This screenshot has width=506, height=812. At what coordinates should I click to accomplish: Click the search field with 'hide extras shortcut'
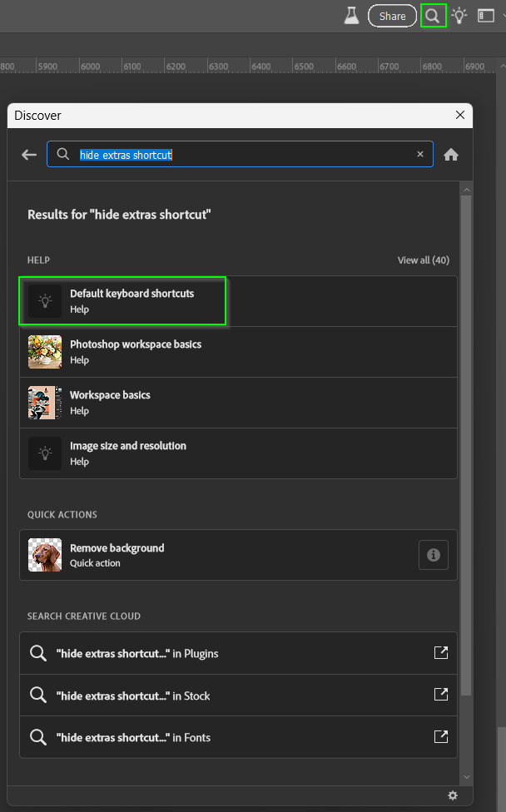[240, 154]
